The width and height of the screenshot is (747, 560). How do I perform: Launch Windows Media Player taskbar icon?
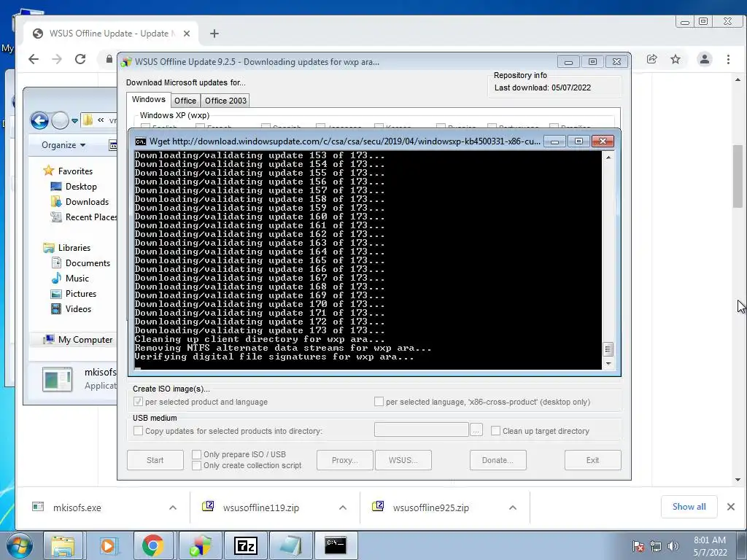coord(108,545)
